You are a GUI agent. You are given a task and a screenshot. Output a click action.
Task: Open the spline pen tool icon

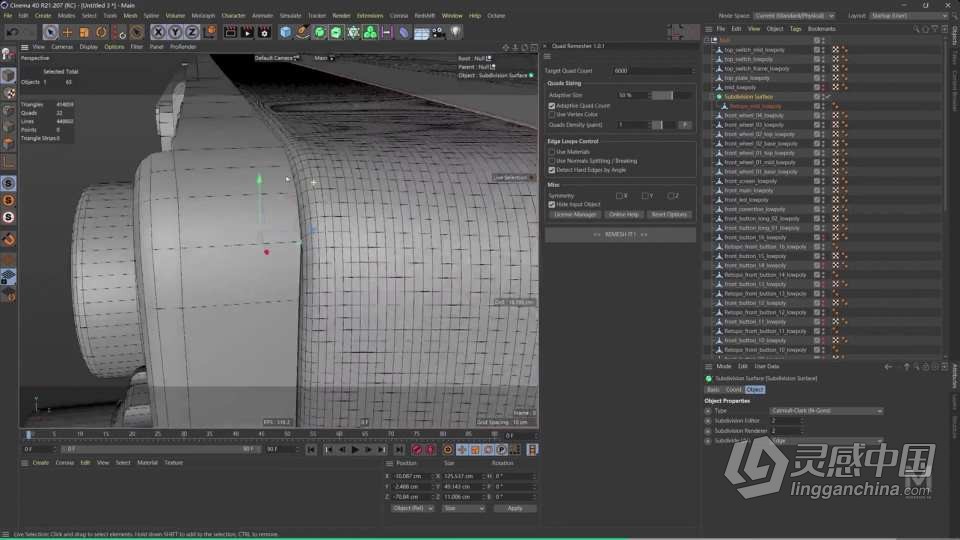click(302, 32)
